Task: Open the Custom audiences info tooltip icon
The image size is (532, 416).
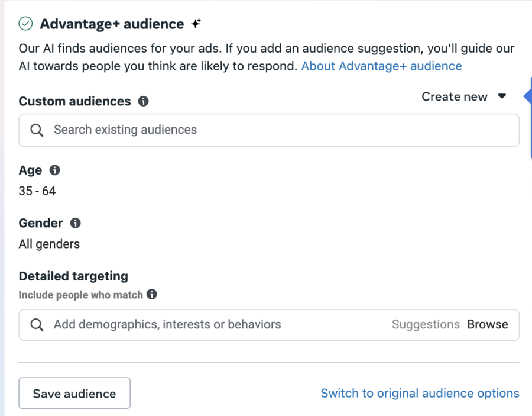Action: tap(143, 101)
